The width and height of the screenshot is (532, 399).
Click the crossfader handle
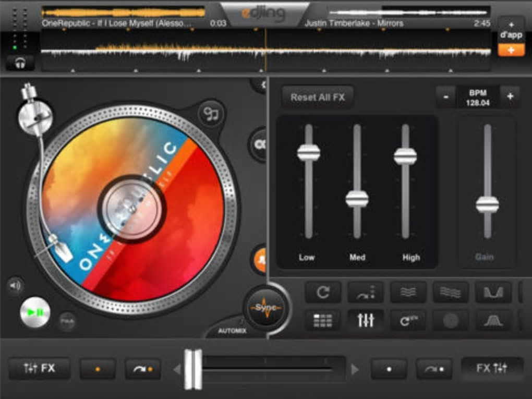click(193, 369)
